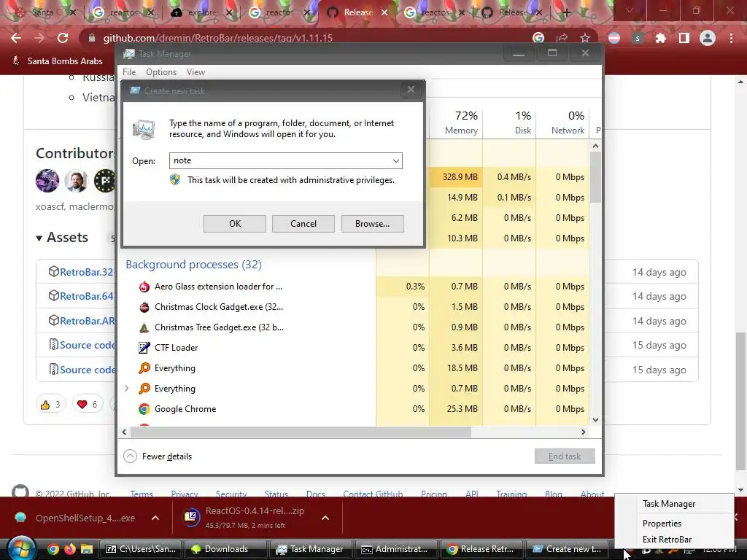This screenshot has height=560, width=747.
Task: Click the first contributor avatar
Action: [47, 181]
